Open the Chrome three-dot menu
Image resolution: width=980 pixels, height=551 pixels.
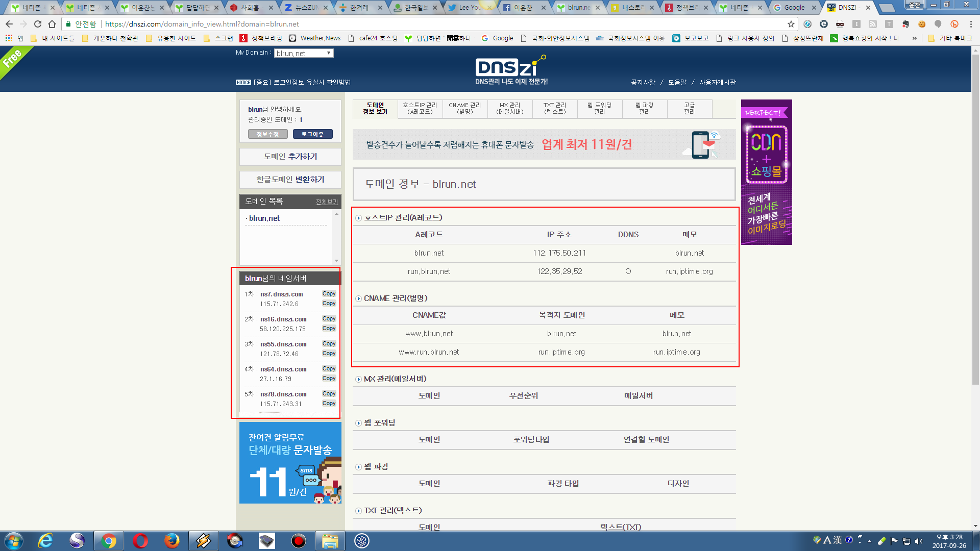coord(971,24)
